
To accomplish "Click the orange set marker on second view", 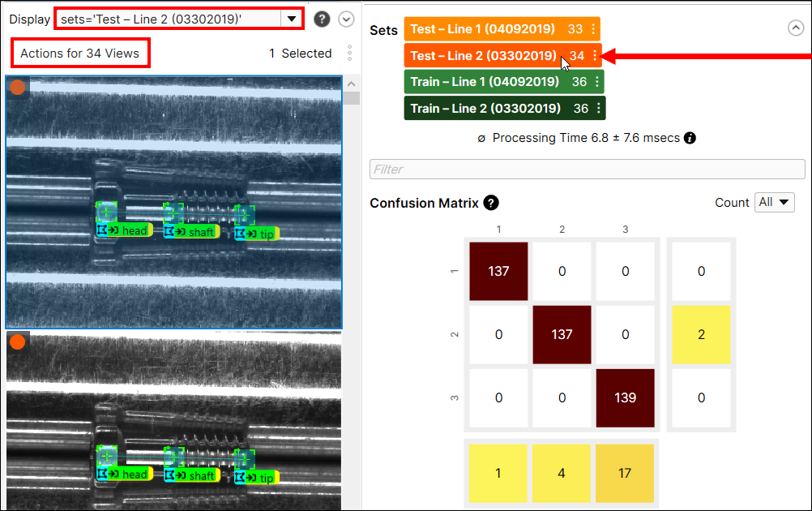I will [x=17, y=342].
